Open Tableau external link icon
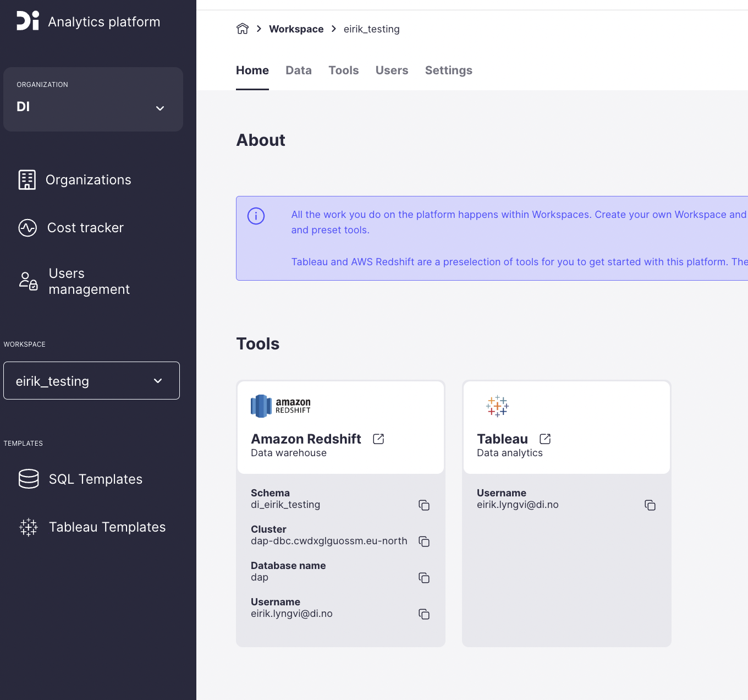748x700 pixels. 545,439
